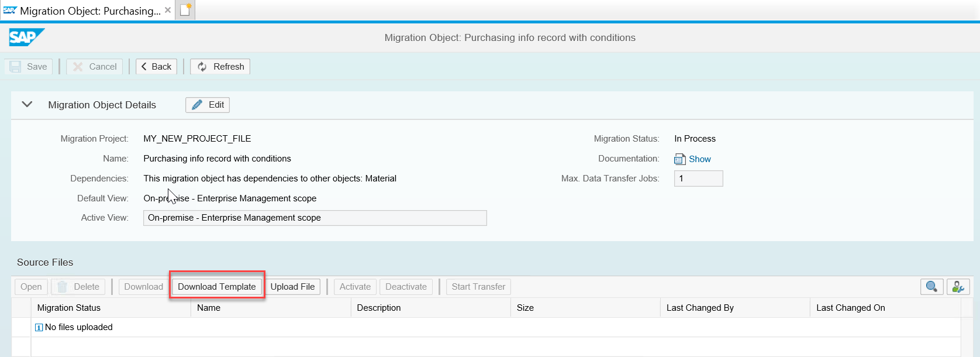Select the Migration Object: Purchasing tab

click(88, 11)
